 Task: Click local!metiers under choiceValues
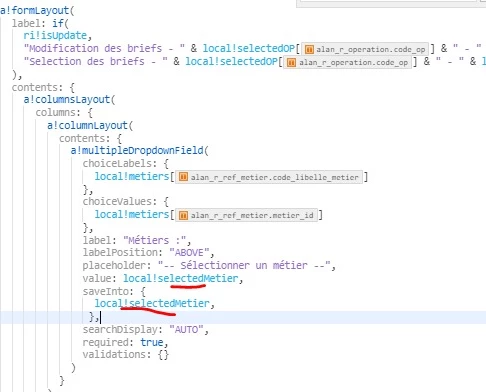point(132,214)
